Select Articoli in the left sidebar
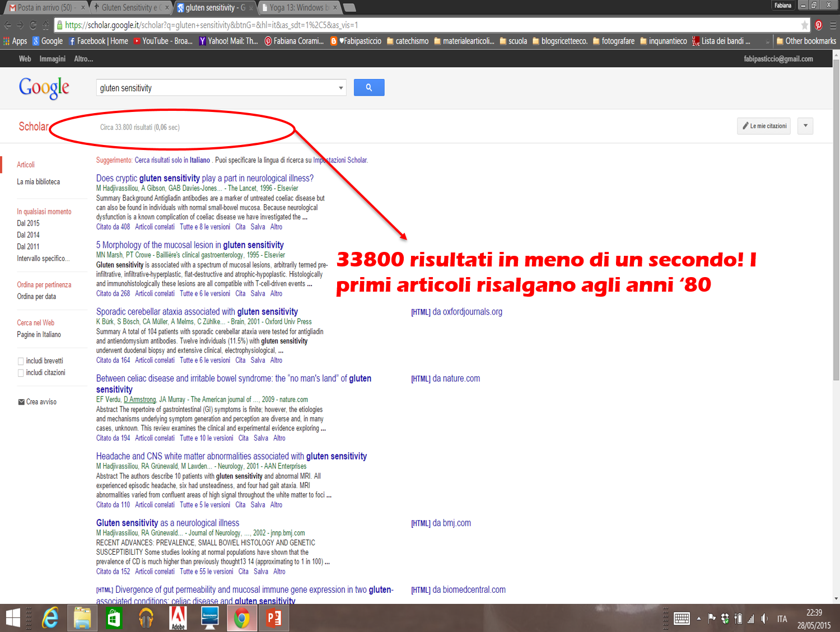This screenshot has height=632, width=840. (x=26, y=165)
